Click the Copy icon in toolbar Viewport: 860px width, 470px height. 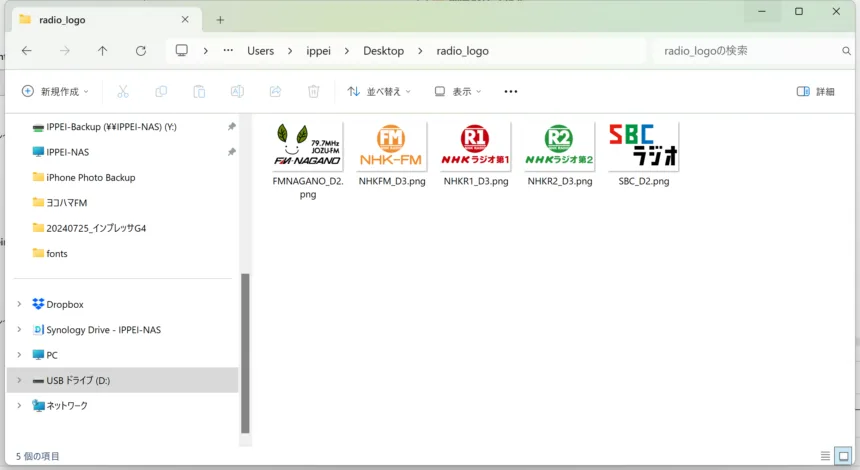pos(161,92)
